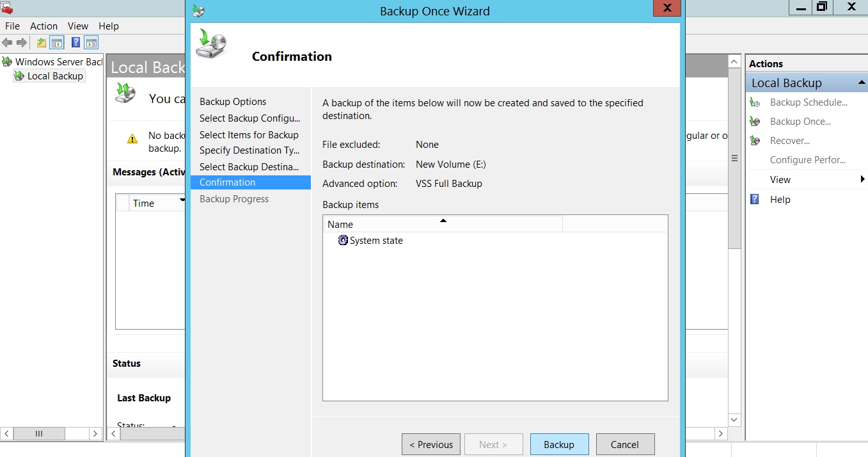Go back with the Previous button
Screen dimensions: 868x457
[x=431, y=445]
